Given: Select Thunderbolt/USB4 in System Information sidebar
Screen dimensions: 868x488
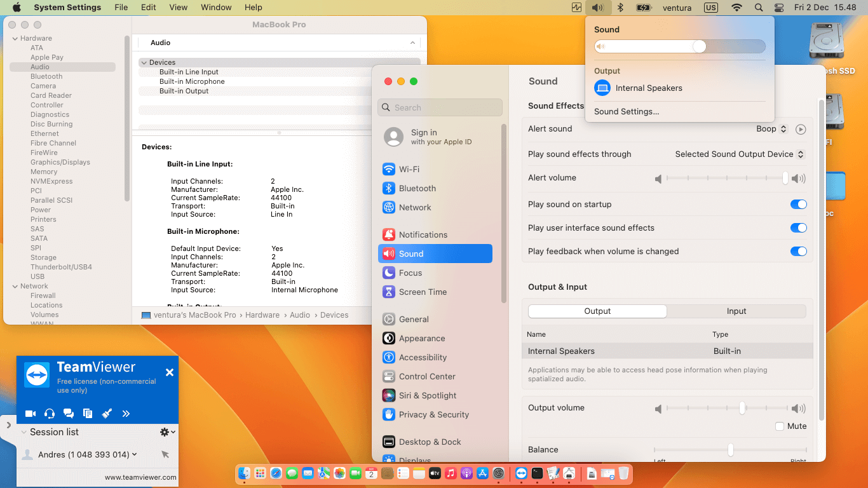Looking at the screenshot, I should 61,267.
